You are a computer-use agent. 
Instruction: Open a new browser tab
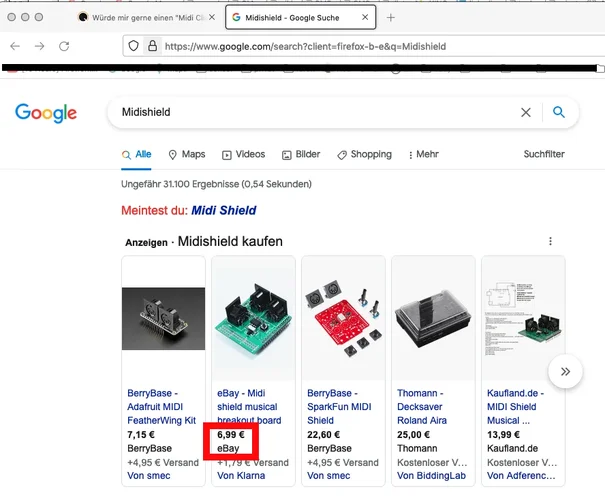(x=390, y=18)
